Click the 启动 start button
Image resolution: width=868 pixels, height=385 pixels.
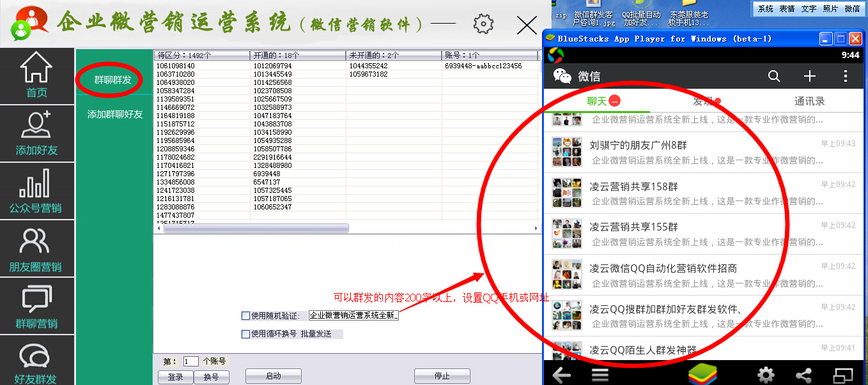(x=273, y=376)
